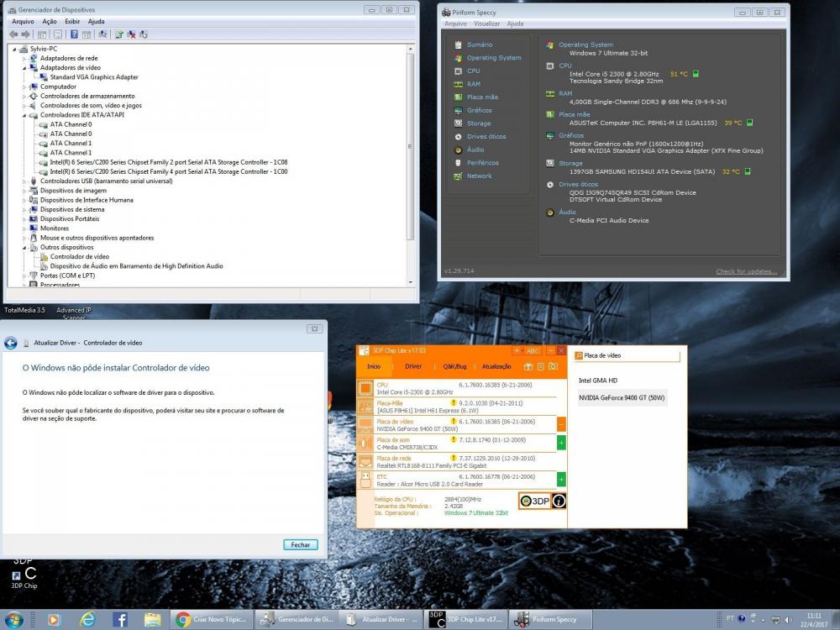The image size is (840, 630).
Task: Click the info icon in 3DP Chip
Action: [559, 501]
